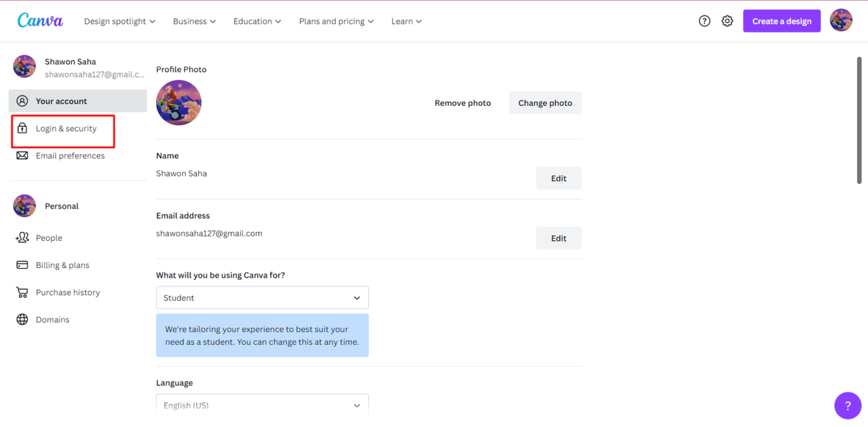Viewport: 868px width, 427px height.
Task: Click Remove photo
Action: (x=462, y=103)
